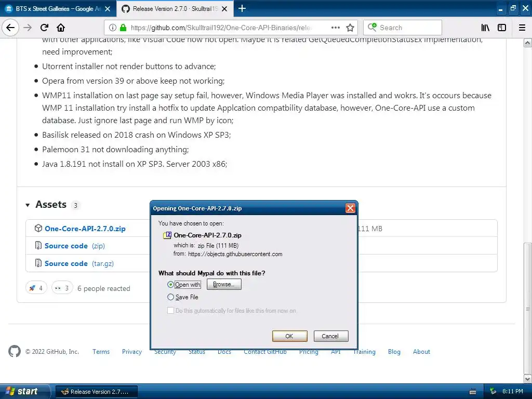The image size is (532, 399).
Task: Click the green secure padlock icon
Action: (x=123, y=28)
